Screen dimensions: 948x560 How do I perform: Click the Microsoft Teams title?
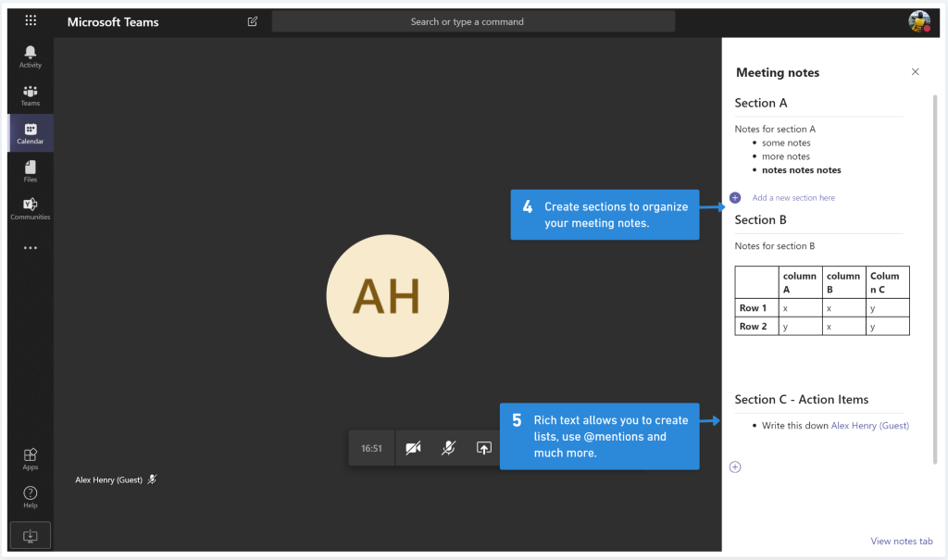point(113,22)
